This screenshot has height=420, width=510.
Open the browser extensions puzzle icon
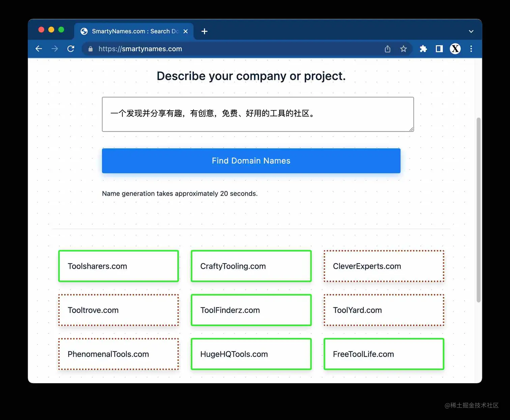[423, 49]
